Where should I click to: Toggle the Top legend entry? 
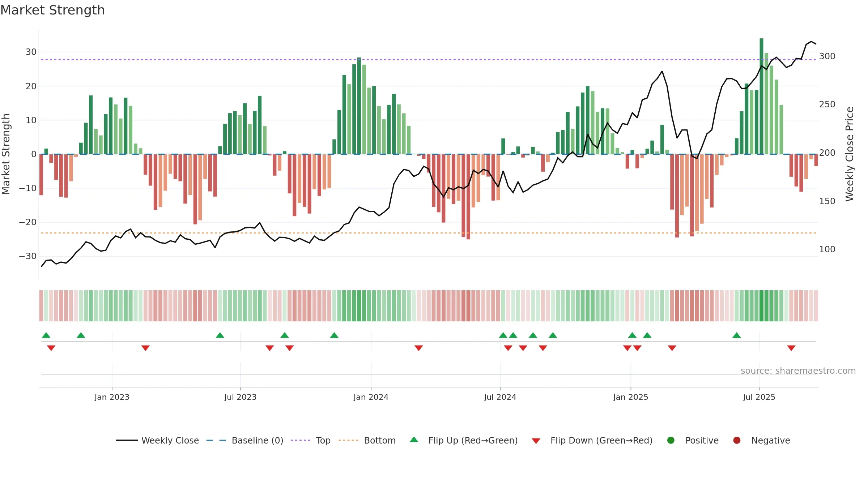(311, 440)
